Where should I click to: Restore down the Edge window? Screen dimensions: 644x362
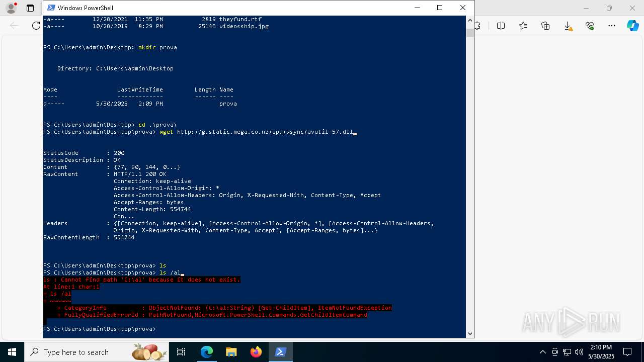(609, 8)
